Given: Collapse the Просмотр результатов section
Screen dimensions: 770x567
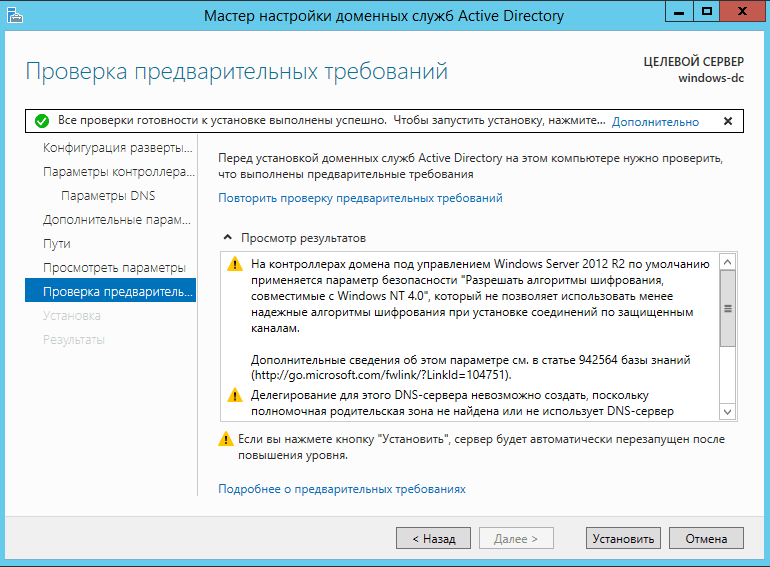Looking at the screenshot, I should coord(227,238).
